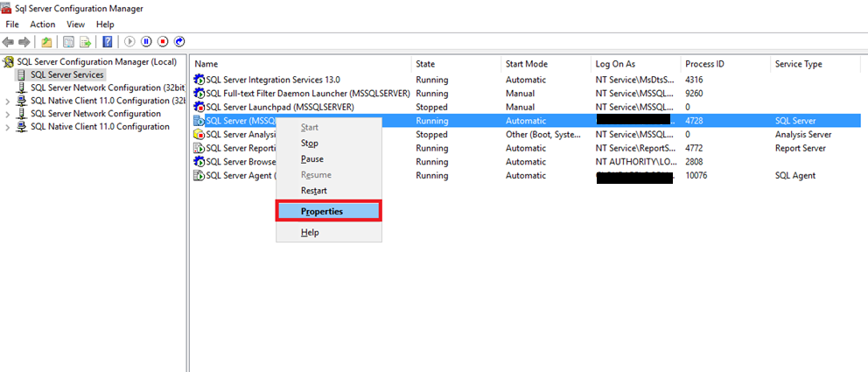
Task: Select the last SQL Native Client 11.0 Configuration item
Action: tap(100, 127)
